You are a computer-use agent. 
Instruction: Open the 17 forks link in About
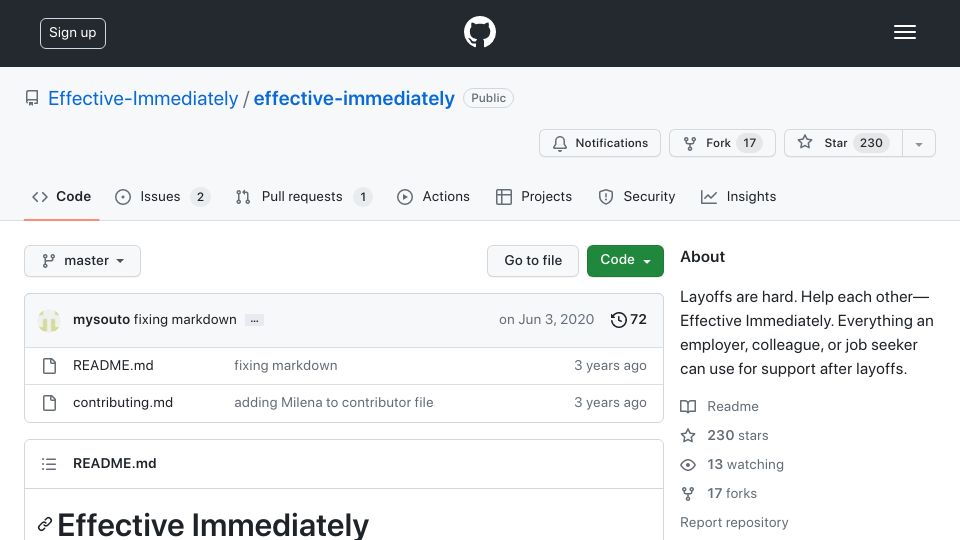point(719,493)
